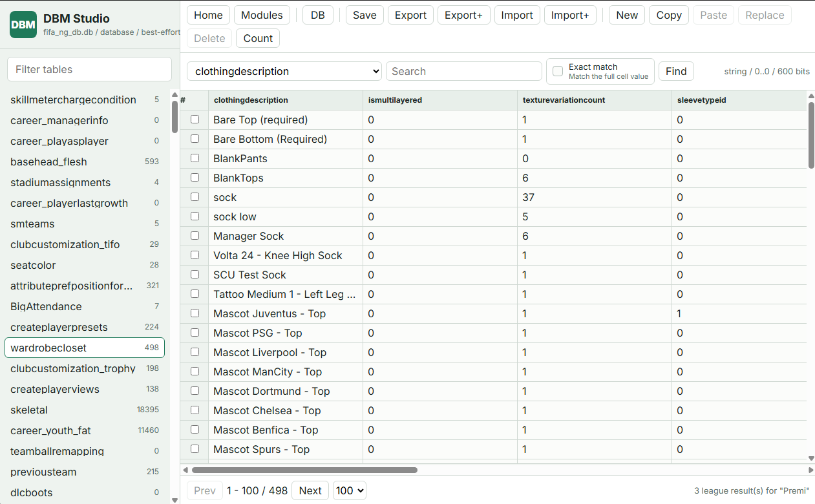The image size is (815, 504).
Task: Open the dlcboots table
Action: pyautogui.click(x=85, y=492)
